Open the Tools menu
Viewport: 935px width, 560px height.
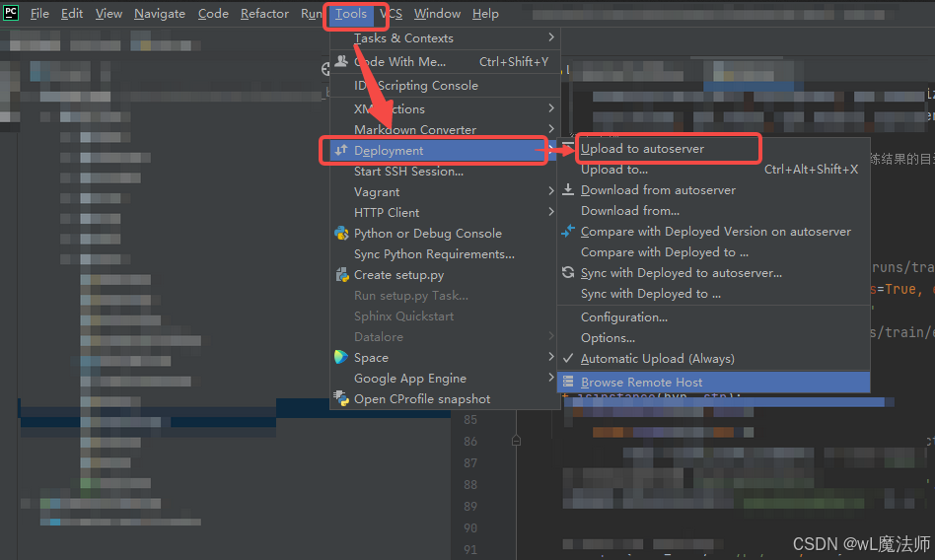(x=351, y=13)
